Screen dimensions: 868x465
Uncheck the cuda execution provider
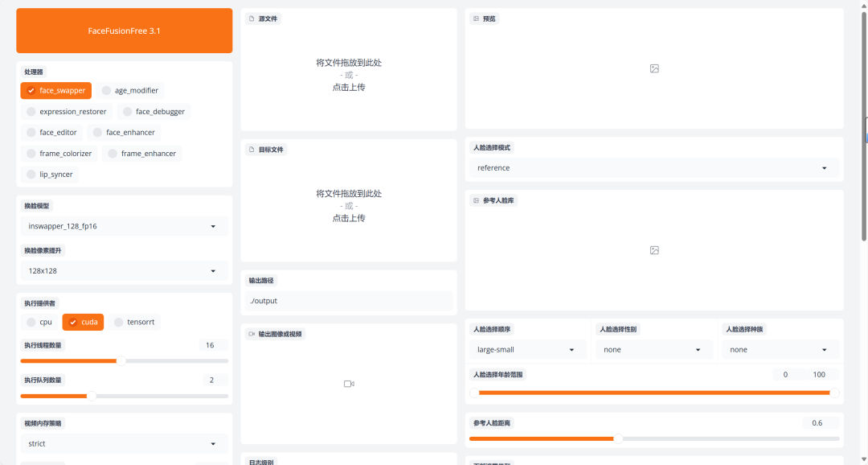click(83, 322)
